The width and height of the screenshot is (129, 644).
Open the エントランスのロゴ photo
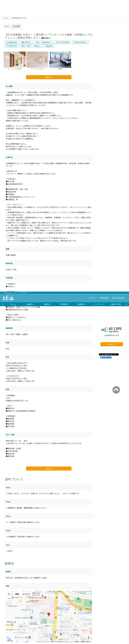pos(37,60)
